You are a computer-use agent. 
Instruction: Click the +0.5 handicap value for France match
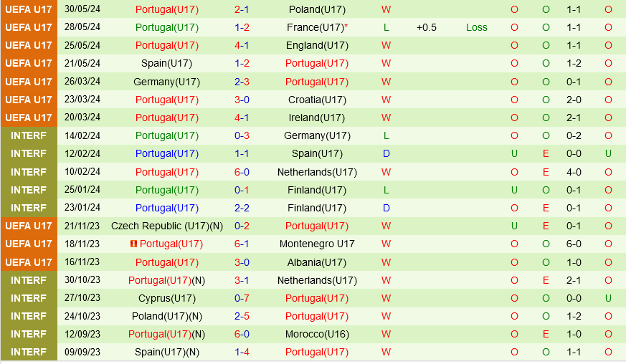point(427,27)
